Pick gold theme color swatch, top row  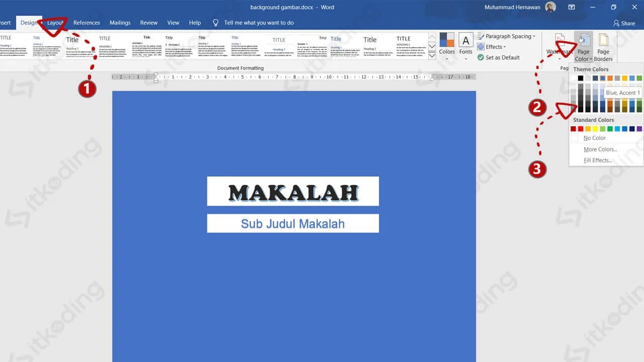(624, 78)
